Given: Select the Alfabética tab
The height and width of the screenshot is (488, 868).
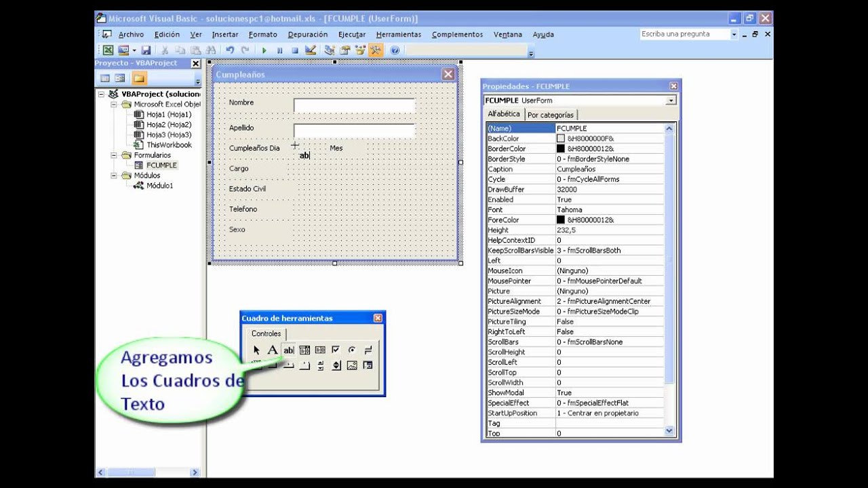Looking at the screenshot, I should click(x=504, y=115).
